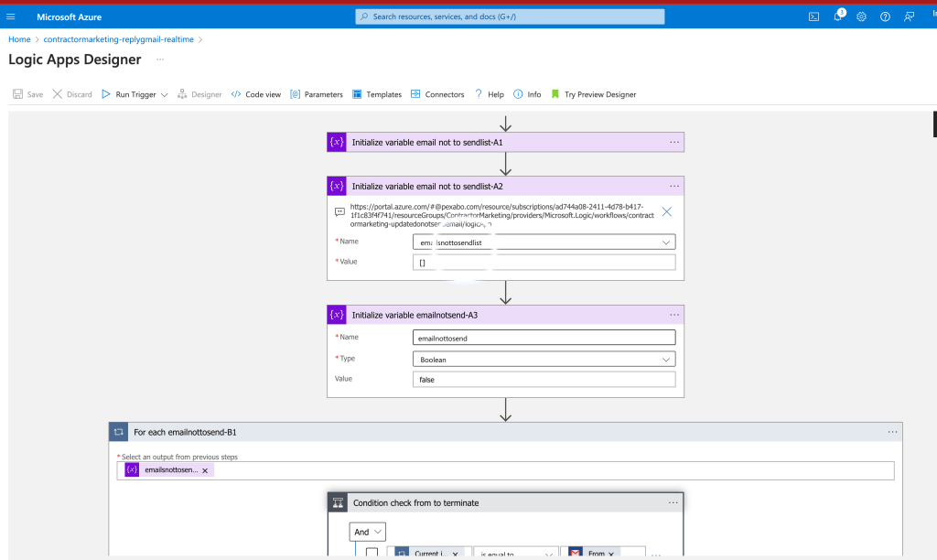Open Help in the designer toolbar
Screen dimensions: 937x560
tap(490, 94)
